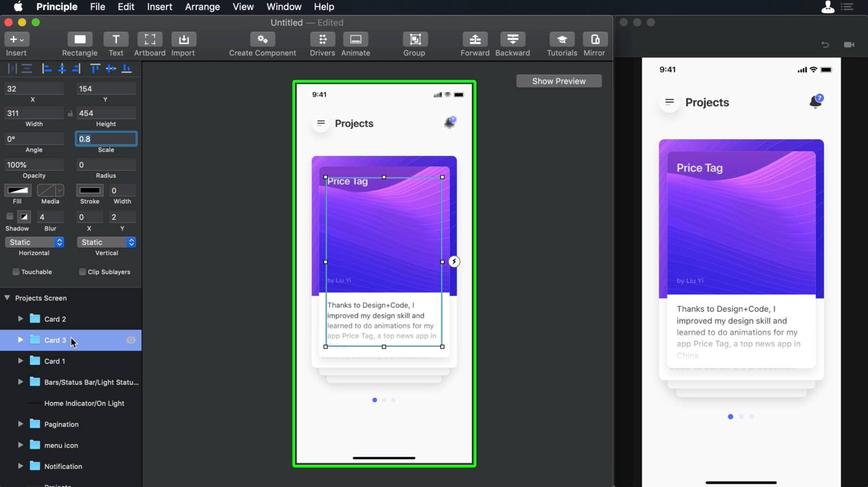Expand the Card 3 layer group
This screenshot has width=868, height=487.
(x=20, y=340)
